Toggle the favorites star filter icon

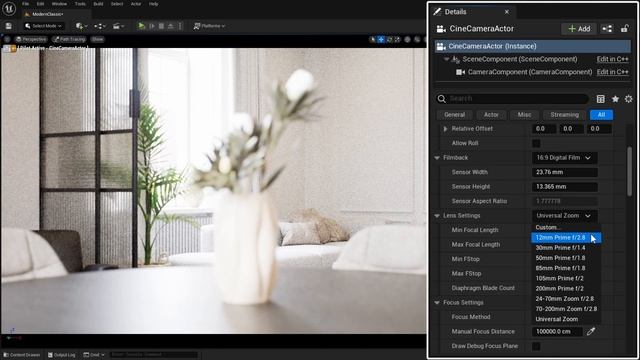point(615,99)
